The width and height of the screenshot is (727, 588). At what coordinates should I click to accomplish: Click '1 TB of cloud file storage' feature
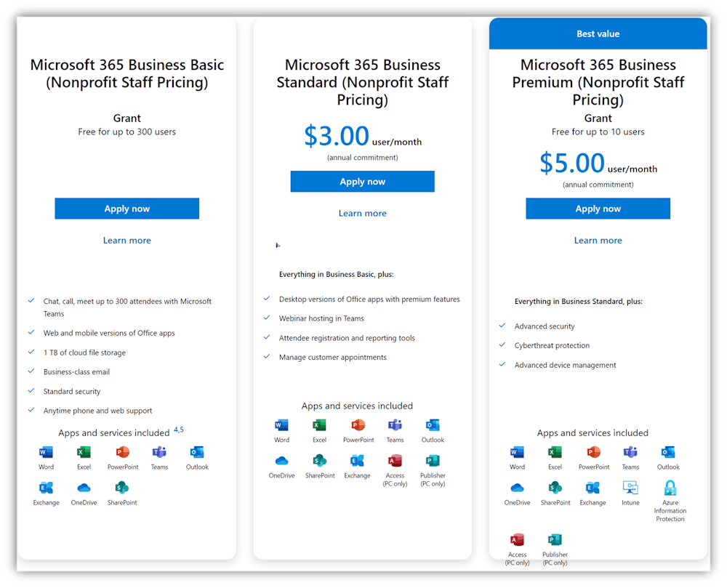[84, 353]
